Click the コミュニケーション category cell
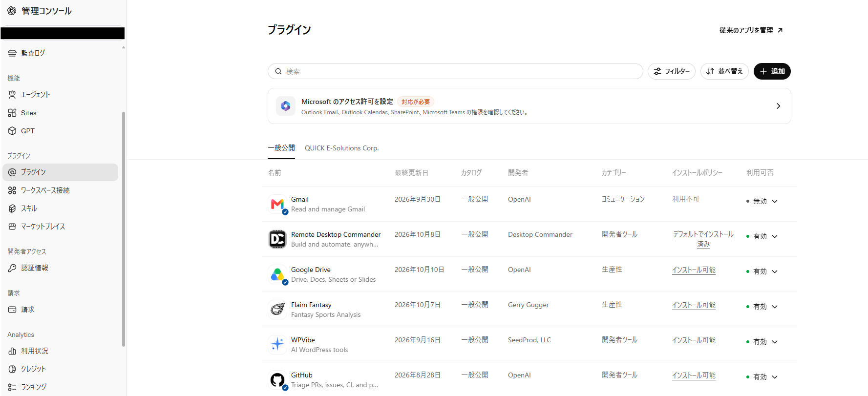 click(623, 199)
